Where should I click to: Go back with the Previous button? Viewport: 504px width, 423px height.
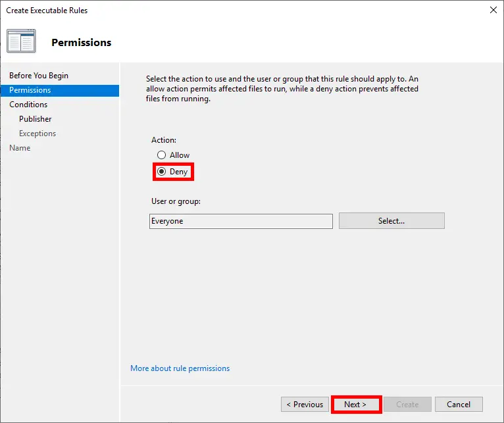[305, 404]
